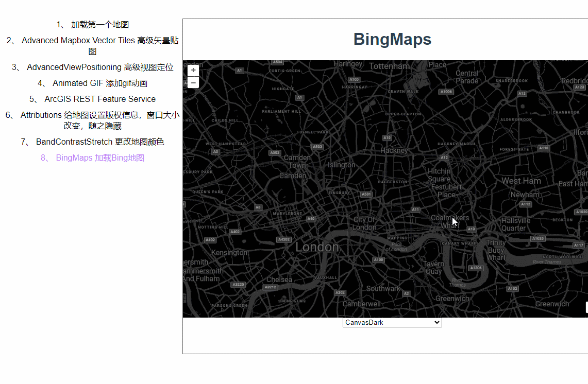Click the Tottenham label on the map

point(389,66)
